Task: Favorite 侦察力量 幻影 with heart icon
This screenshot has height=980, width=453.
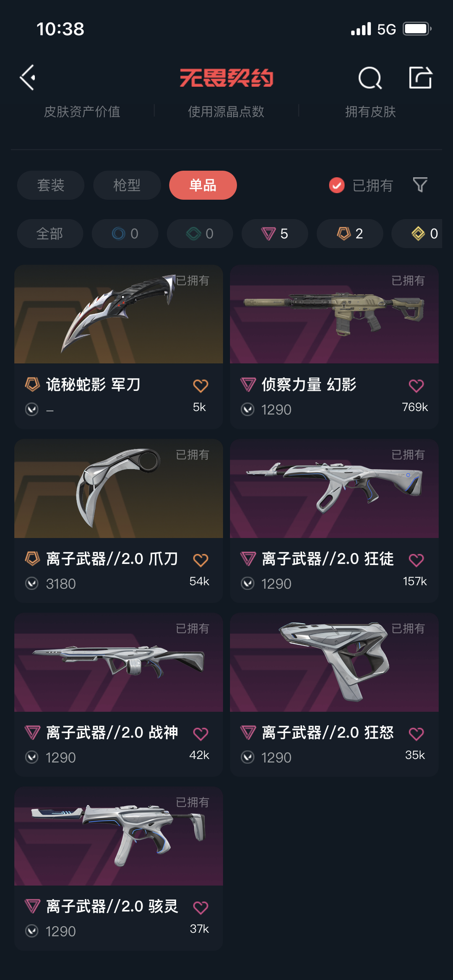Action: point(416,385)
